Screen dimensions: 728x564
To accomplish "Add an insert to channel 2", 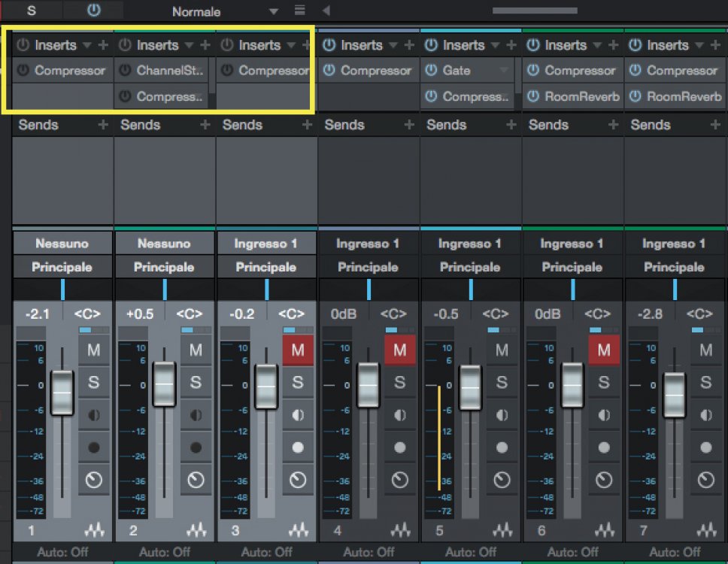I will click(x=205, y=45).
